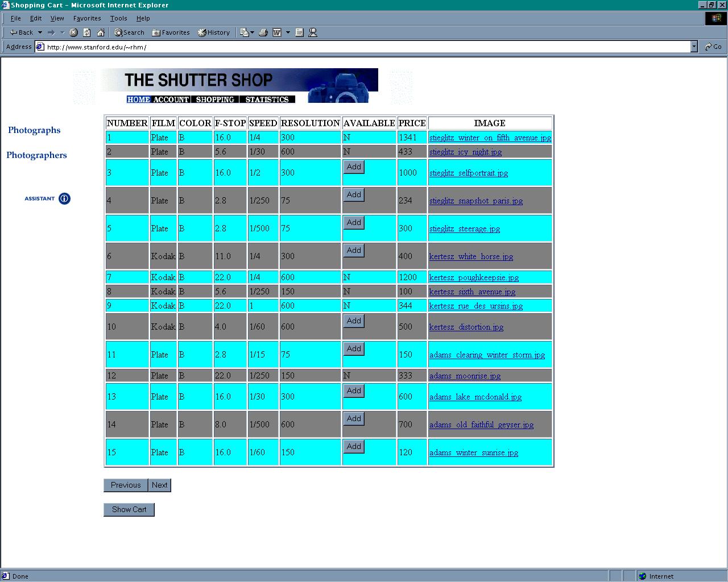Screen dimensions: 728x582
Task: Click the Print icon in the toolbar
Action: coord(263,32)
